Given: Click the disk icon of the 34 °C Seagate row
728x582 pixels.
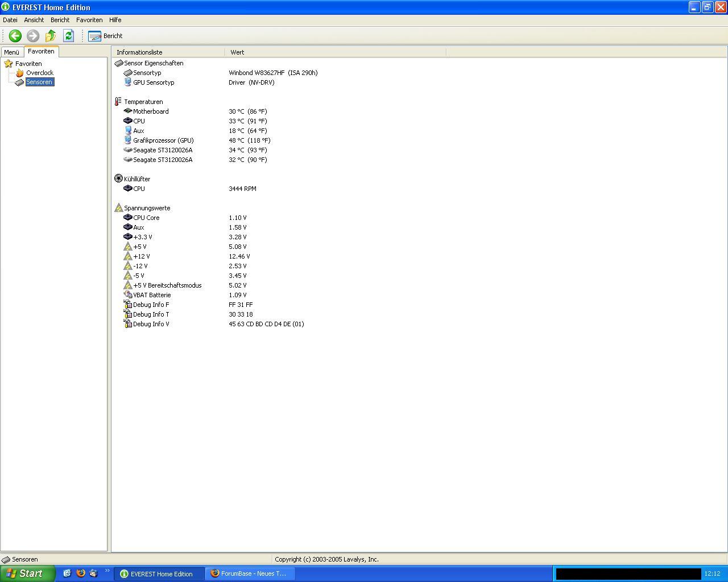Looking at the screenshot, I should click(128, 150).
